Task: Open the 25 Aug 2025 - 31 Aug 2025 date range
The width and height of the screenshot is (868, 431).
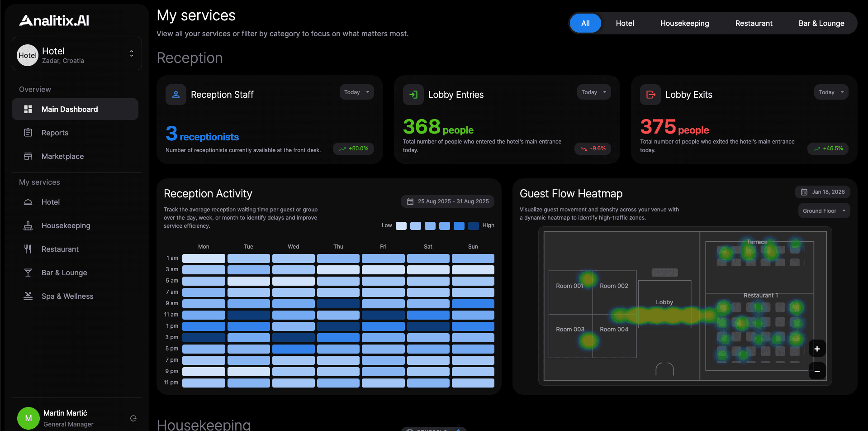Action: coord(447,201)
